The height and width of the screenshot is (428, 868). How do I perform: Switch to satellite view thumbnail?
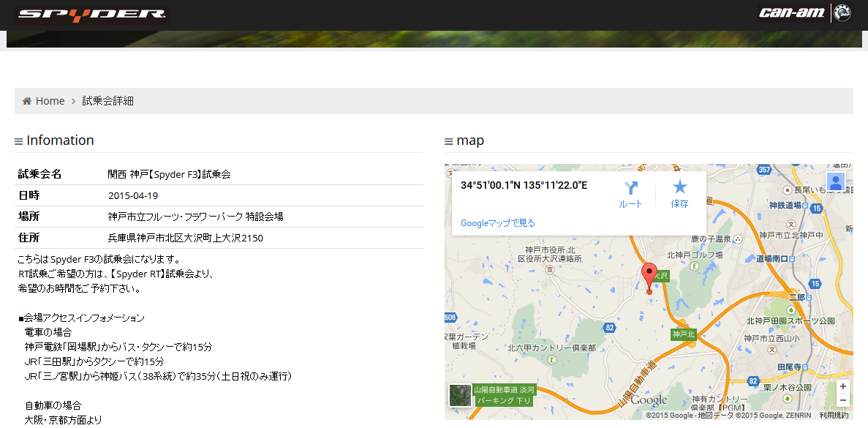460,395
